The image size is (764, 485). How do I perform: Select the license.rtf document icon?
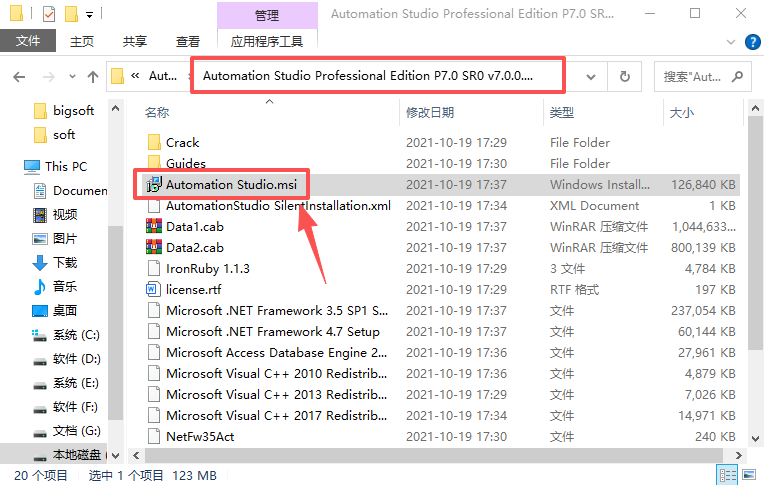point(153,289)
